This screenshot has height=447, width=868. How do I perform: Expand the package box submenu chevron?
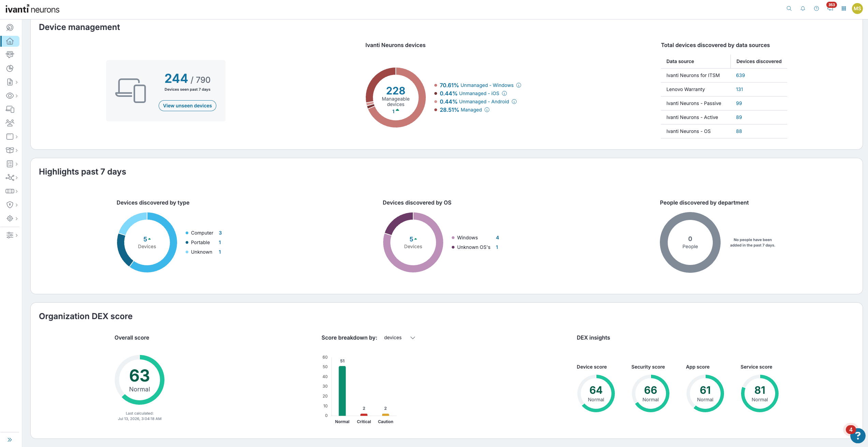(16, 150)
